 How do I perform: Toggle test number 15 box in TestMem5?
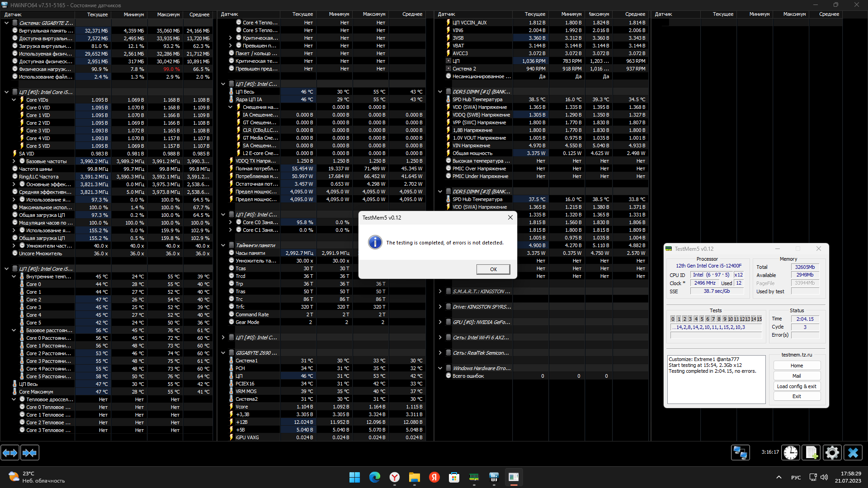click(759, 319)
